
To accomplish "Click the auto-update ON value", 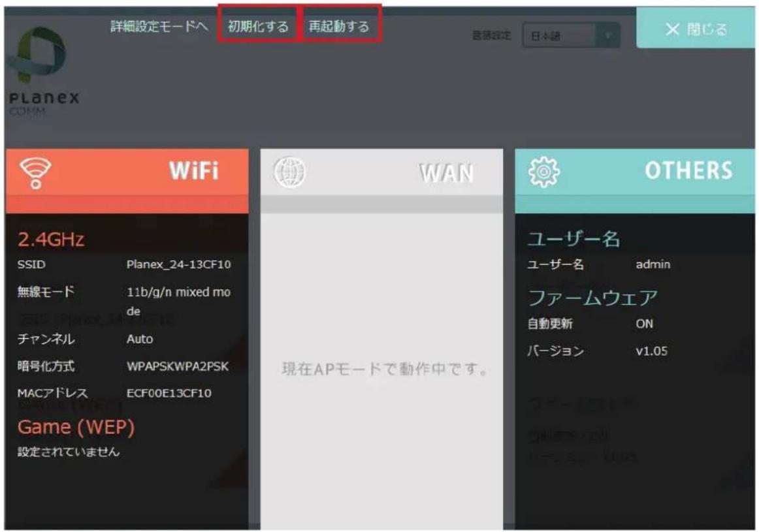I will tap(644, 324).
